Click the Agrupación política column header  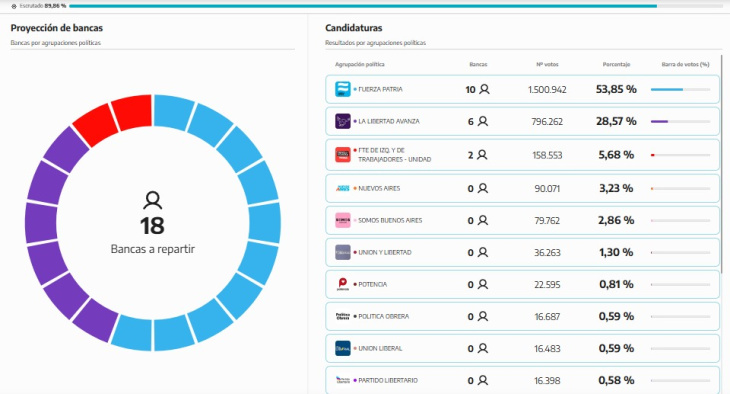(x=359, y=64)
